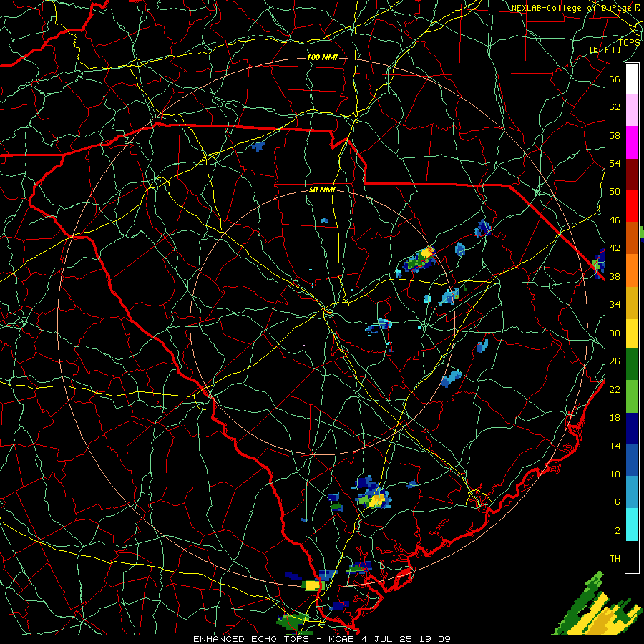Click the legend value "30"
Screen dimensions: 644x644
click(615, 333)
